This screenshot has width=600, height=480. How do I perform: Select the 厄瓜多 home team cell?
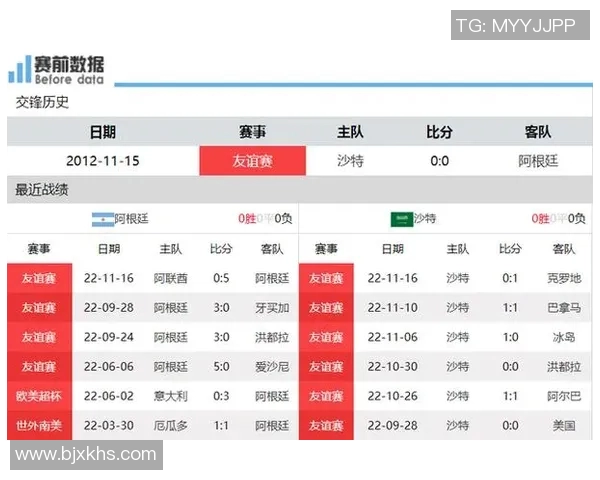click(171, 425)
